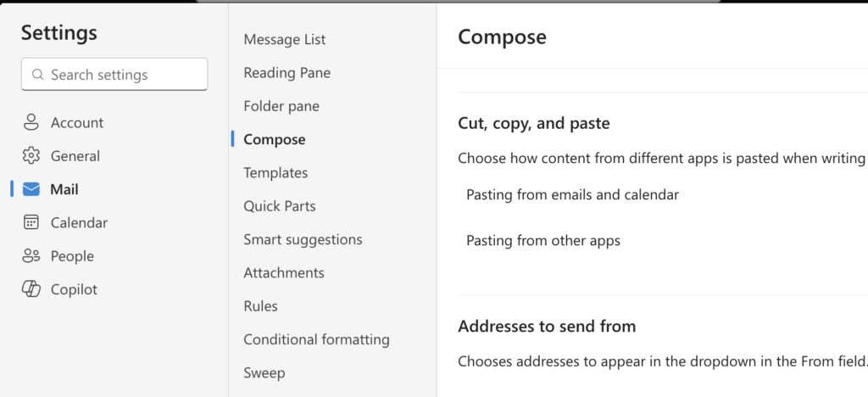Click the People contacts icon
Image resolution: width=868 pixels, height=397 pixels.
[31, 256]
